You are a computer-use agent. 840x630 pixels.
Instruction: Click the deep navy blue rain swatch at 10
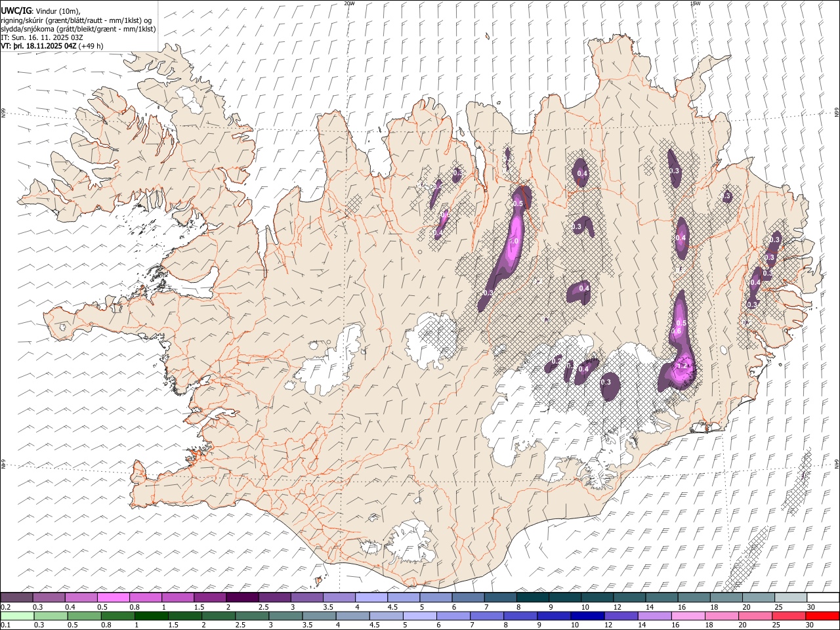pyautogui.click(x=587, y=616)
